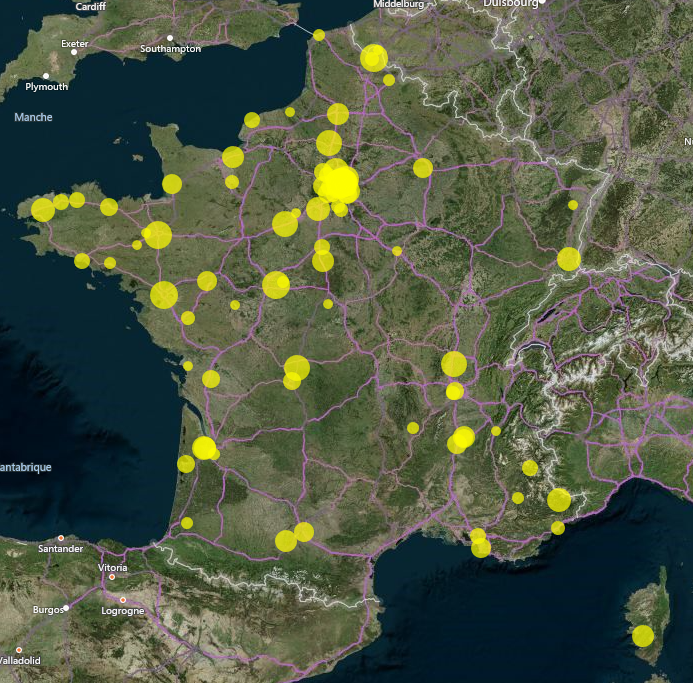Click the Logrogne label

pyautogui.click(x=123, y=611)
